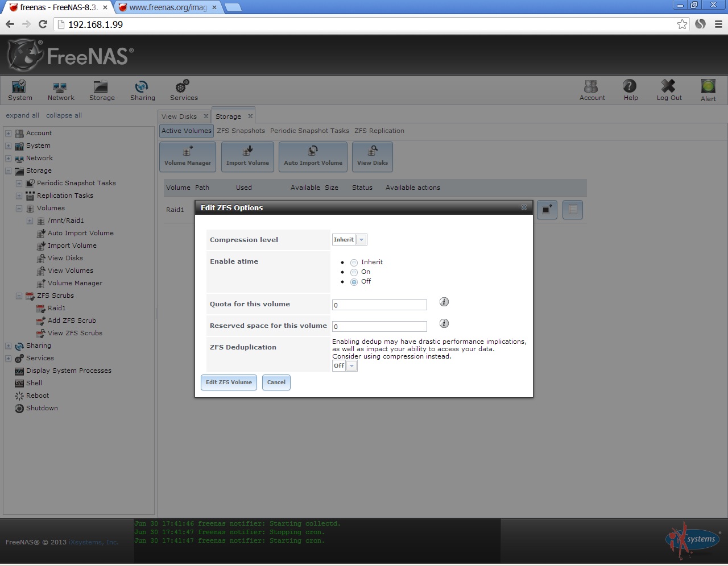Open the Shell from the sidebar
Viewport: 728px width, 566px height.
point(32,382)
